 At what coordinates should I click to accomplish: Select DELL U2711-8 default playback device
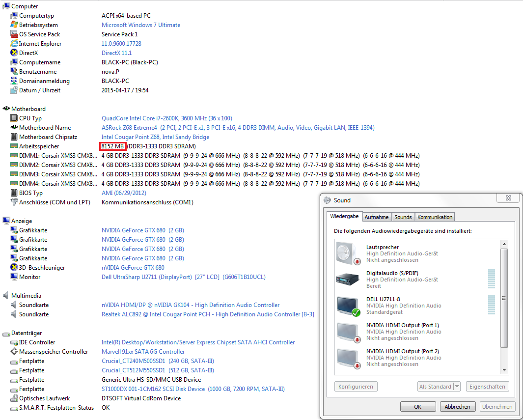(417, 306)
